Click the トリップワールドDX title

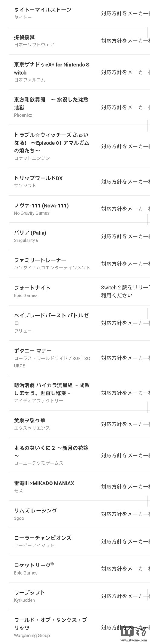38,178
